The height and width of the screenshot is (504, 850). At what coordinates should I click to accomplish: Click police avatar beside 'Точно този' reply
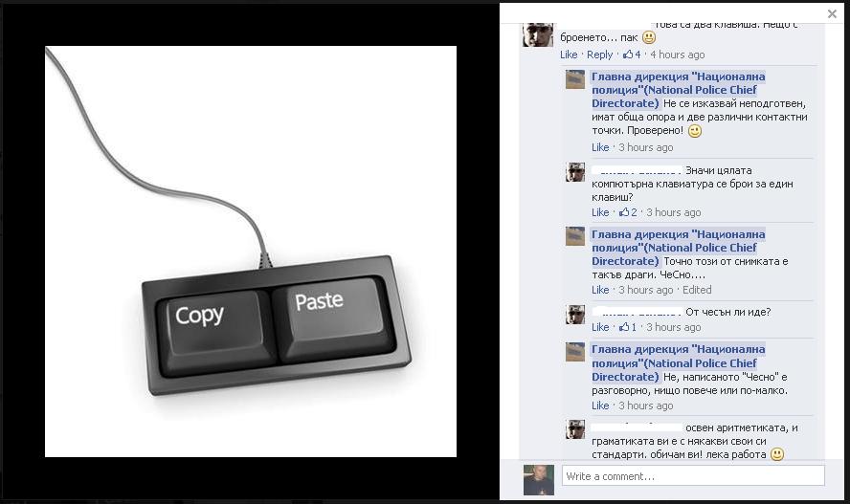pyautogui.click(x=575, y=236)
